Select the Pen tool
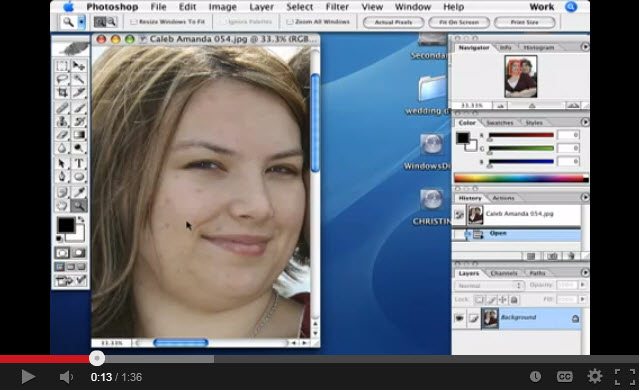 coord(62,177)
